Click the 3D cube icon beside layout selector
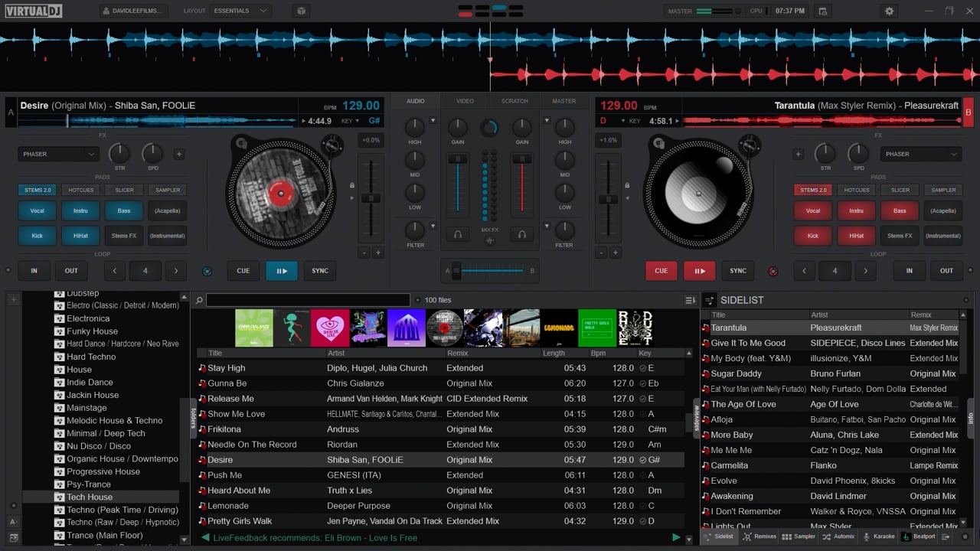This screenshot has height=551, width=980. 301,11
